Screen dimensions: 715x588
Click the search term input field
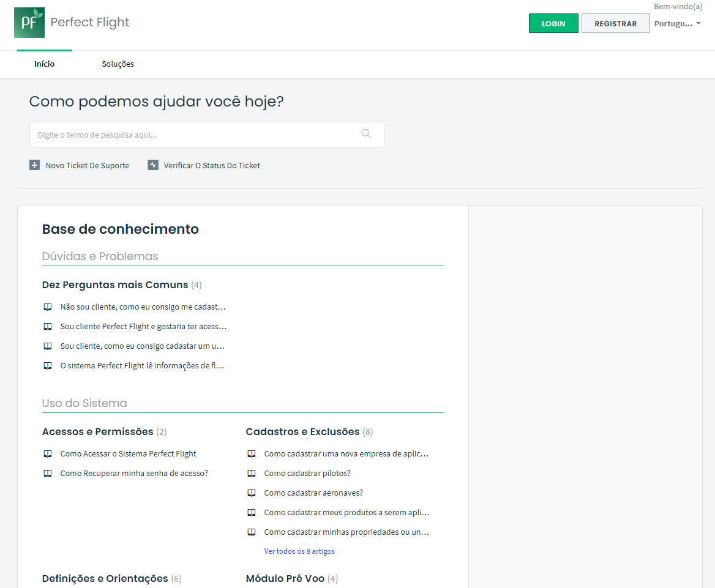(206, 135)
